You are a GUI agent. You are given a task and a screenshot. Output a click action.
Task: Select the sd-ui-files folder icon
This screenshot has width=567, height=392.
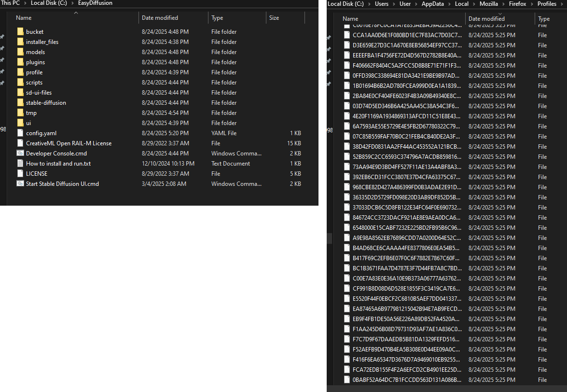[20, 93]
